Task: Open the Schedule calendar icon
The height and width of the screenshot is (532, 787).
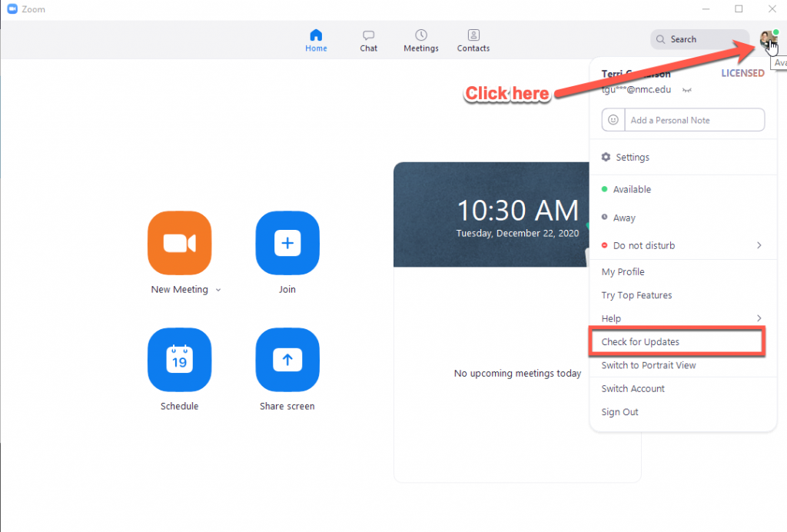Action: coord(180,359)
